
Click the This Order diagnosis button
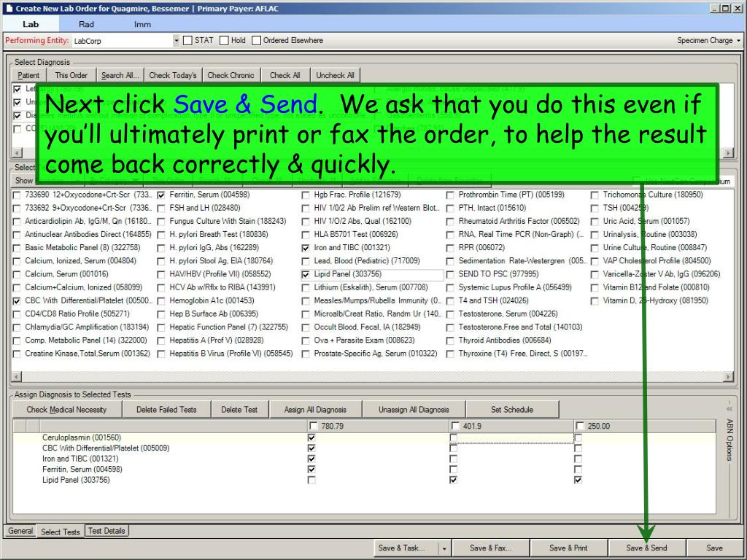(x=71, y=75)
